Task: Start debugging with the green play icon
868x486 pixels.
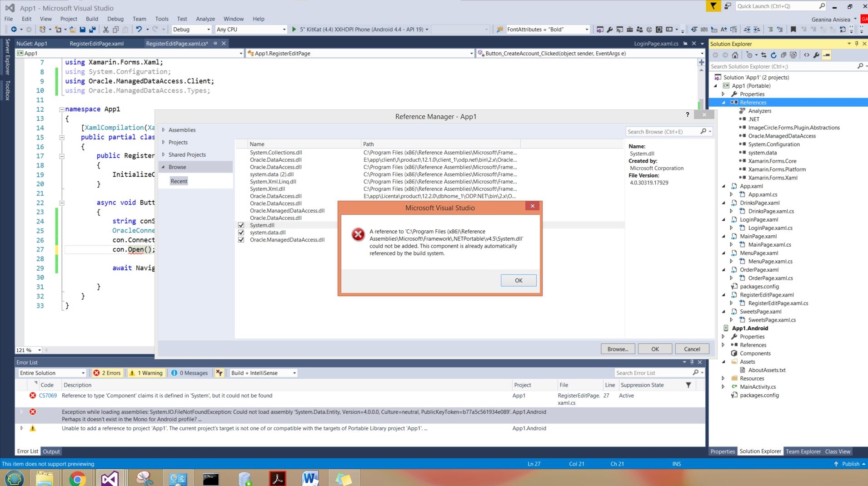Action: click(x=294, y=30)
